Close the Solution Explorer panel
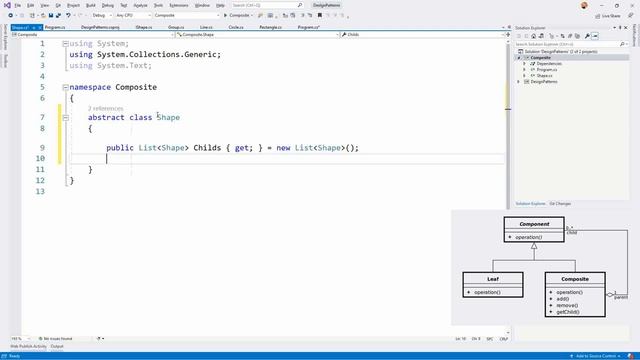 626,28
